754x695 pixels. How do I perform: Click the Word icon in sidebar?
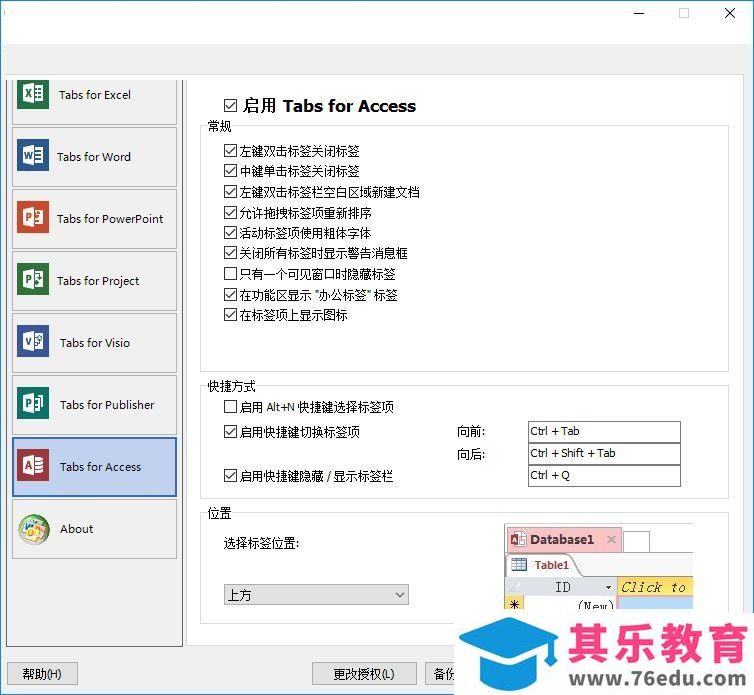click(x=33, y=155)
